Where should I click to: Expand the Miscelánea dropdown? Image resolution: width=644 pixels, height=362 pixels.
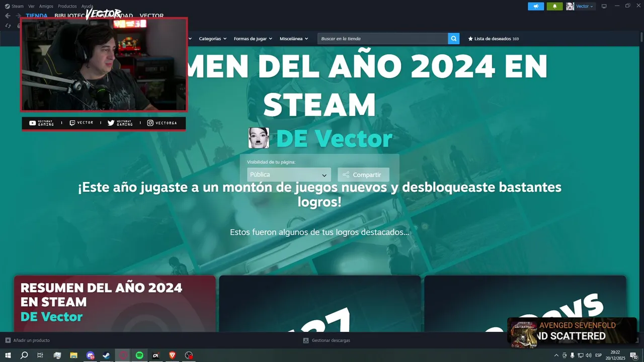click(294, 39)
